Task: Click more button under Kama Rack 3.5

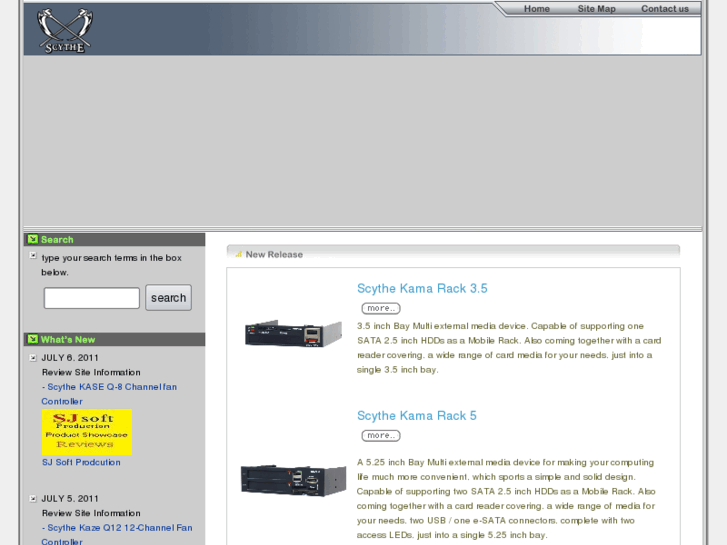Action: [x=381, y=308]
